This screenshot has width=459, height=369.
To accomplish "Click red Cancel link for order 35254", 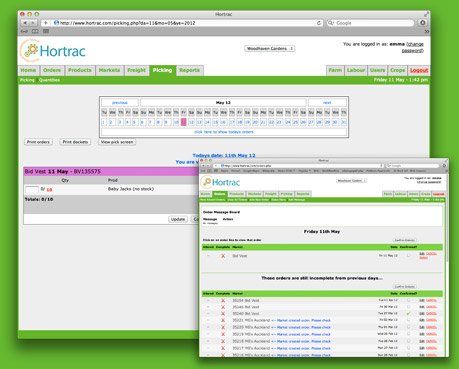I will (x=431, y=300).
